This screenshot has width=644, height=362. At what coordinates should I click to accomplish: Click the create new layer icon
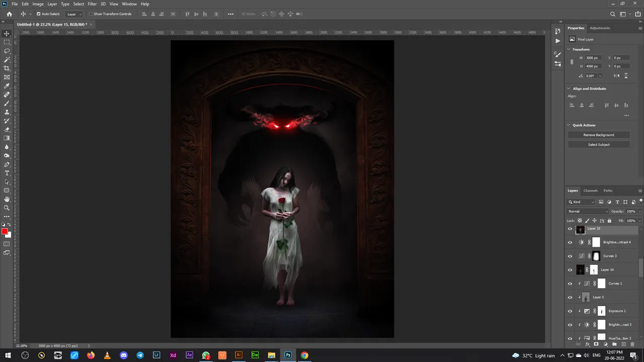(x=623, y=344)
